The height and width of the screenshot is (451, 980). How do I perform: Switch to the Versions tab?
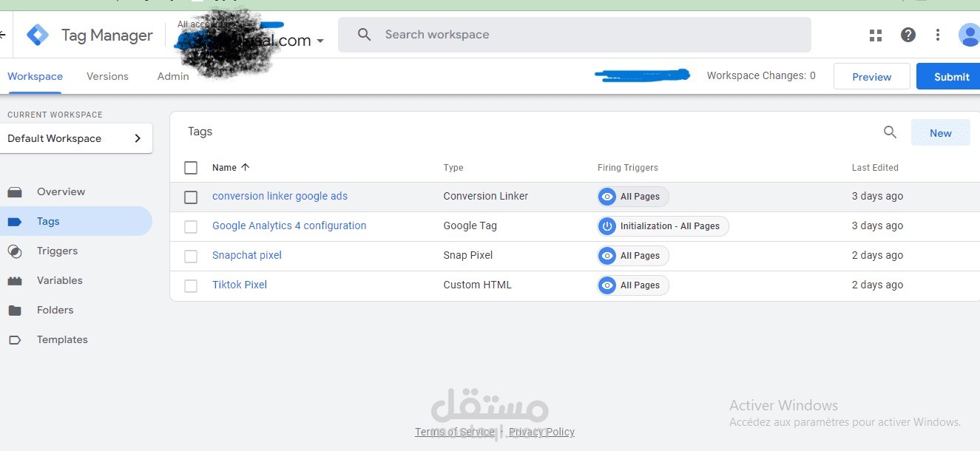tap(107, 76)
